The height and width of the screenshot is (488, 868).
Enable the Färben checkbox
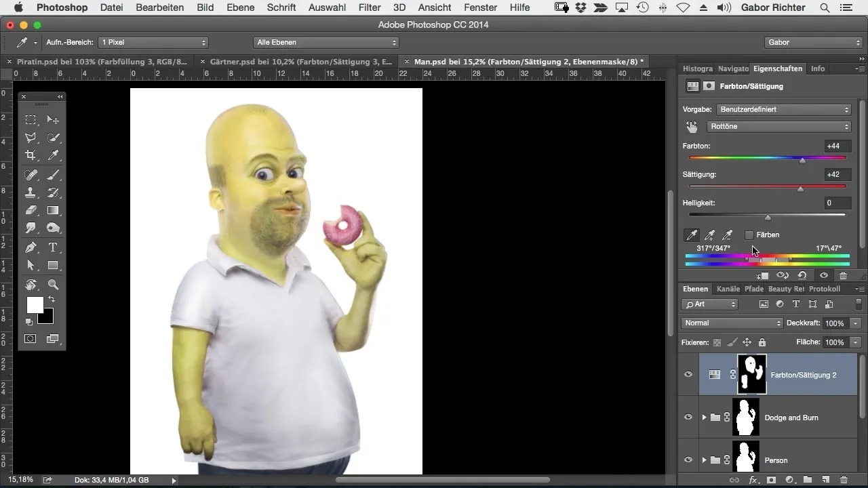point(749,235)
